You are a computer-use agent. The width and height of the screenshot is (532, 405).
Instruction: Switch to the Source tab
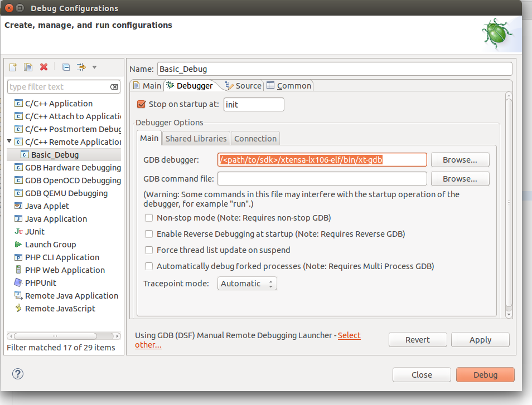[246, 85]
